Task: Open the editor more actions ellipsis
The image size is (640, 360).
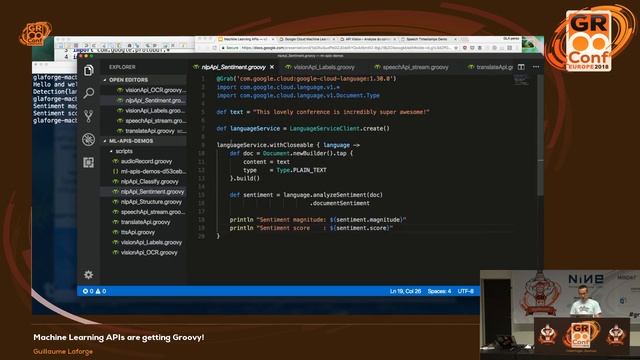Action: (x=536, y=67)
